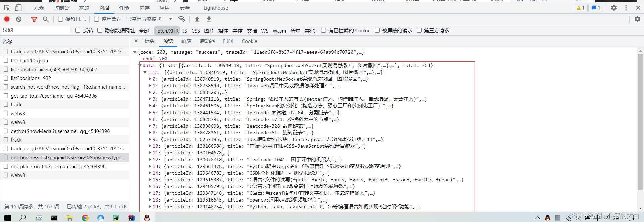
Task: Switch to the 控制台 panel tab
Action: coord(61,8)
